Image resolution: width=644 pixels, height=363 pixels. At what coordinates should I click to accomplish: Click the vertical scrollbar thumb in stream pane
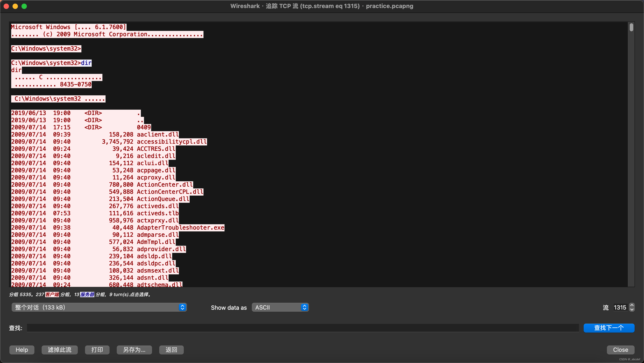[631, 27]
